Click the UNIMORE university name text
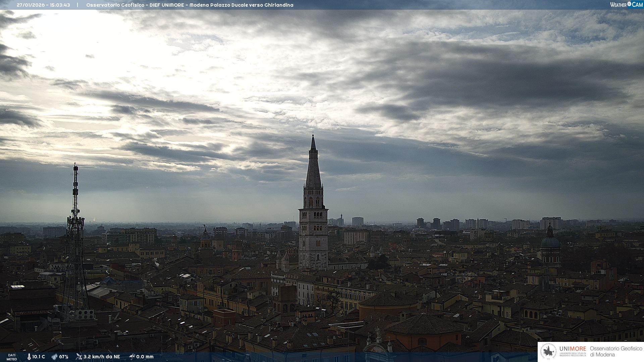644x362 pixels. click(573, 349)
